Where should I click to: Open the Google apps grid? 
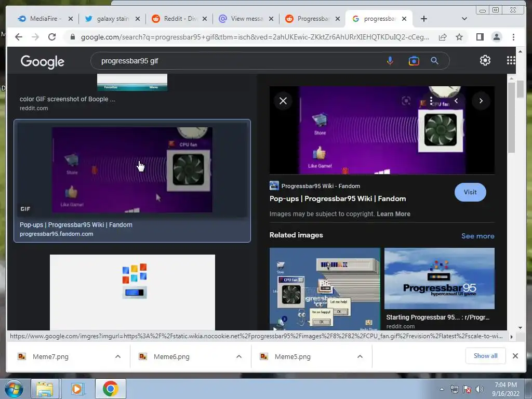click(511, 60)
